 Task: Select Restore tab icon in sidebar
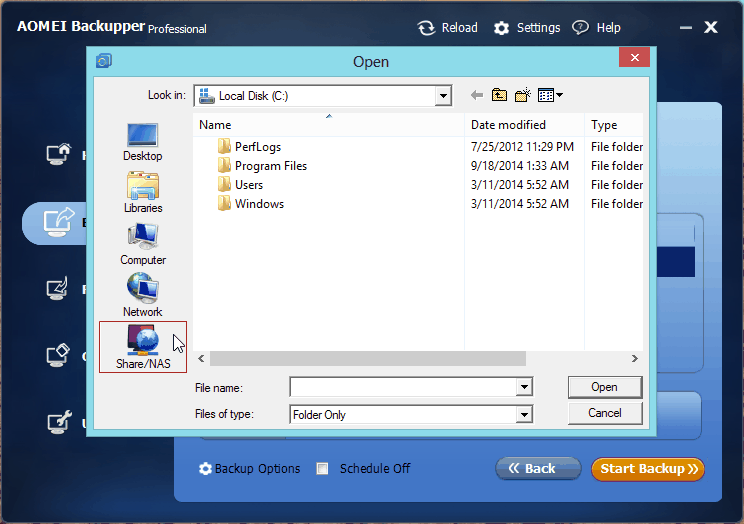[57, 289]
